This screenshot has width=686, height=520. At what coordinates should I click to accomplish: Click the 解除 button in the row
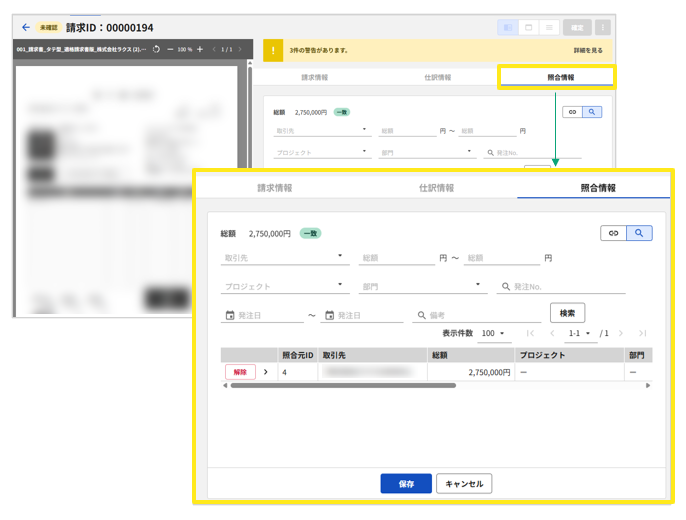(x=240, y=372)
